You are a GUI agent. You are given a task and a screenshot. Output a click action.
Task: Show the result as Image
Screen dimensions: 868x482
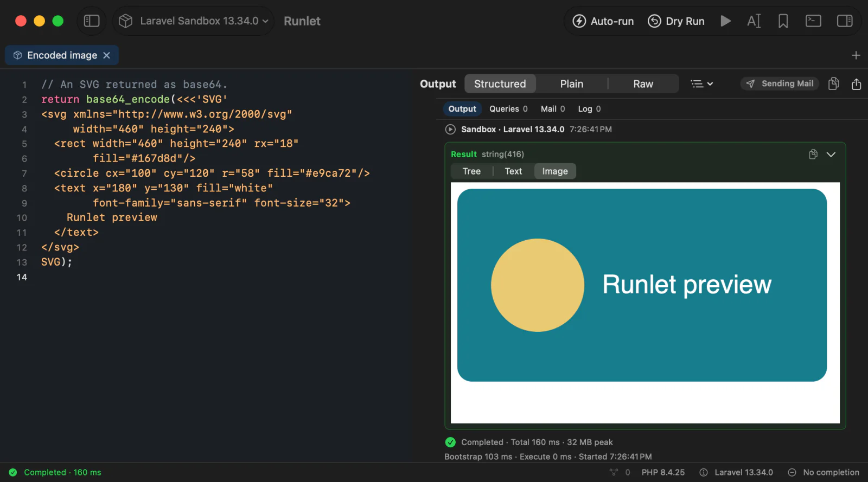[x=555, y=171]
